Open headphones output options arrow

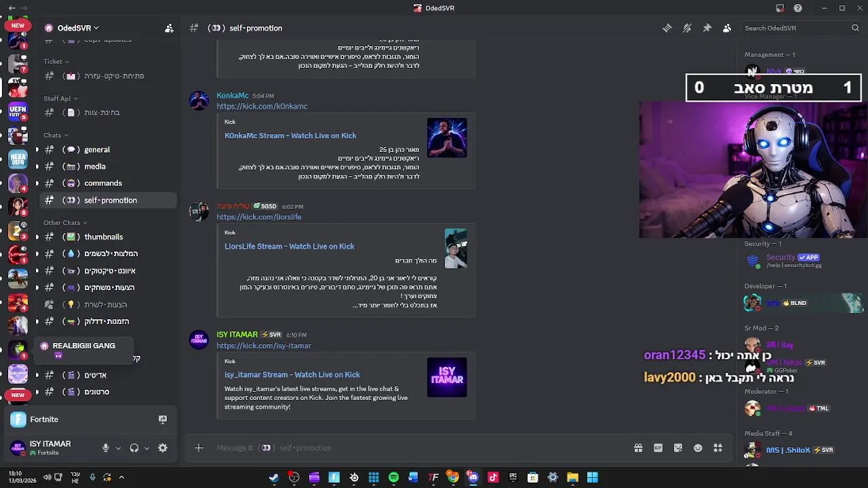(x=146, y=448)
